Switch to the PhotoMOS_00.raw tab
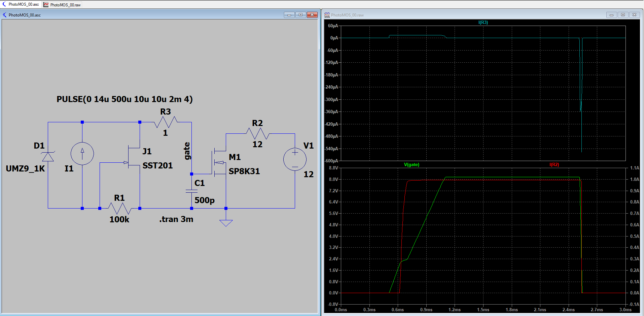 coord(62,5)
